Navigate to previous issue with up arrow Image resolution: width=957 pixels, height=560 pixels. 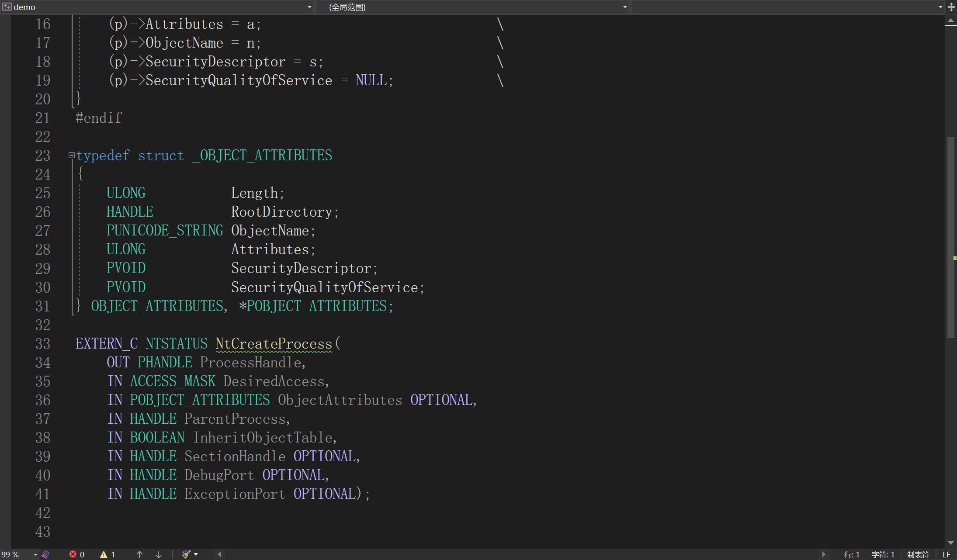point(139,554)
